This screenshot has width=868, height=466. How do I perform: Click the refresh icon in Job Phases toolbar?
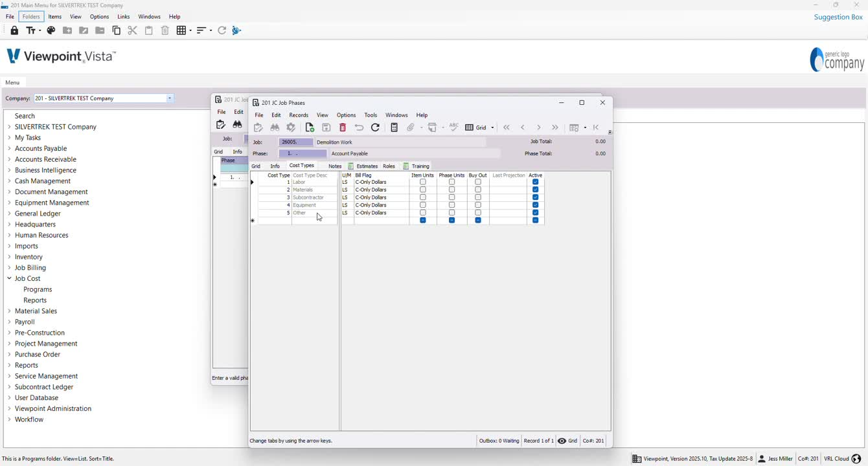pos(375,128)
